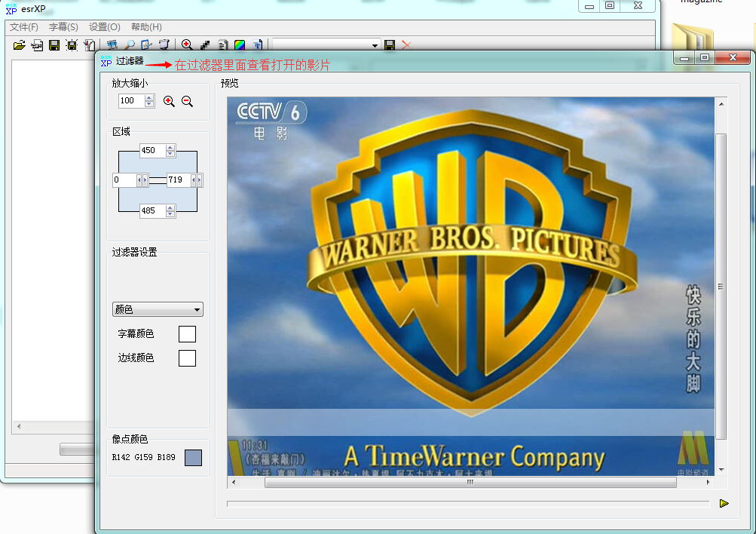This screenshot has height=534, width=756.
Task: Click the esrXP window title text
Action: [x=33, y=9]
